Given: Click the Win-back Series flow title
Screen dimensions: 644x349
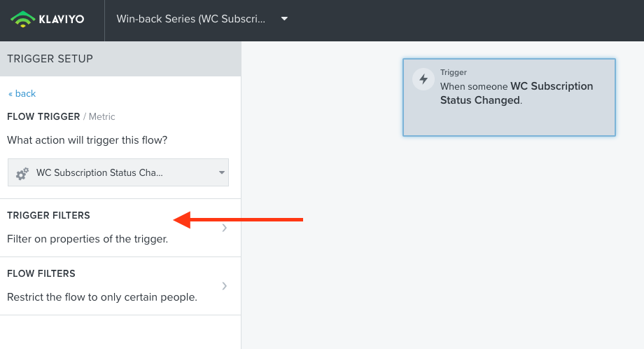Looking at the screenshot, I should [x=190, y=19].
